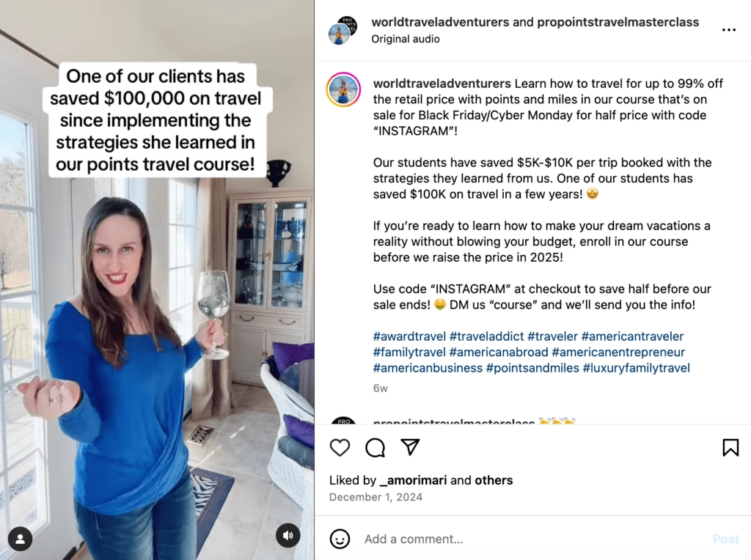Open worldtraveladventurers profile from the header
Screen dimensions: 751x560
tap(440, 22)
